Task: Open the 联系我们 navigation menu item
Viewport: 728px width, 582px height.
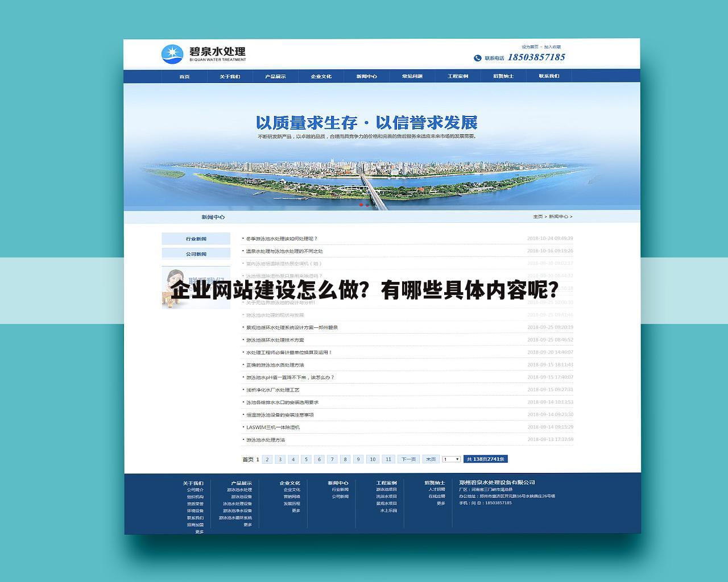Action: pos(549,76)
